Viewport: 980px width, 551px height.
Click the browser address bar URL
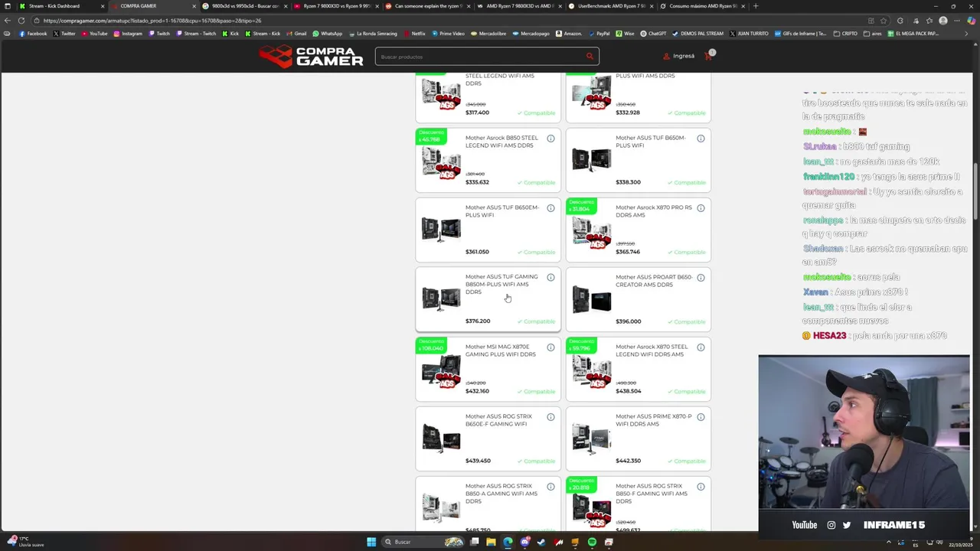(x=152, y=21)
